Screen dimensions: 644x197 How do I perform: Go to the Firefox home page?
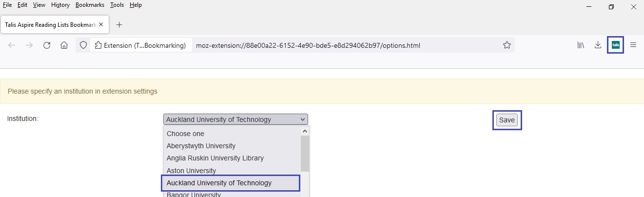coord(64,45)
